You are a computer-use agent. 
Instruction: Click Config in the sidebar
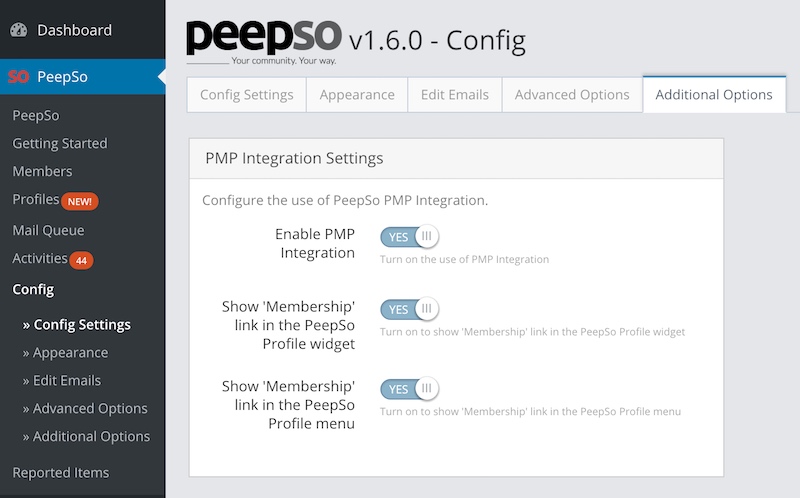(33, 289)
